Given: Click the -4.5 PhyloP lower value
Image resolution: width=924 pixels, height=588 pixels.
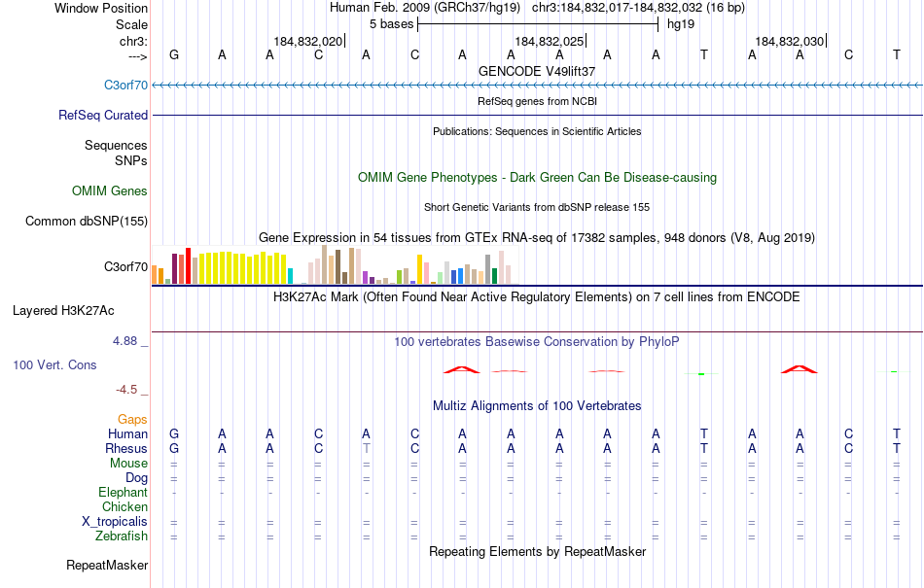Looking at the screenshot, I should 126,389.
